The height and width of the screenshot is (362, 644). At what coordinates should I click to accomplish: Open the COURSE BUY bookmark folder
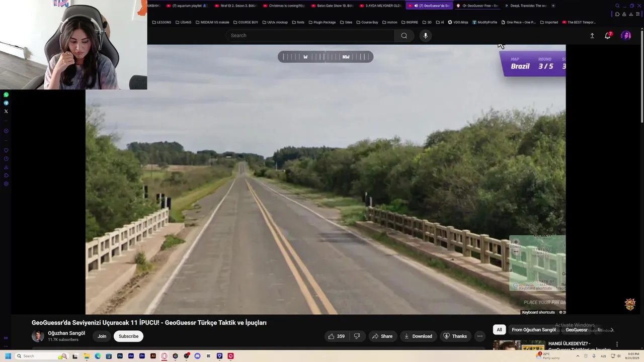coord(246,22)
